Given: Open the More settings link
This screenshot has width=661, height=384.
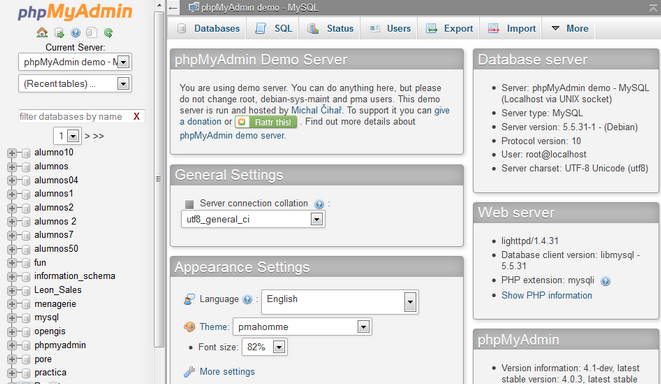Looking at the screenshot, I should (227, 372).
